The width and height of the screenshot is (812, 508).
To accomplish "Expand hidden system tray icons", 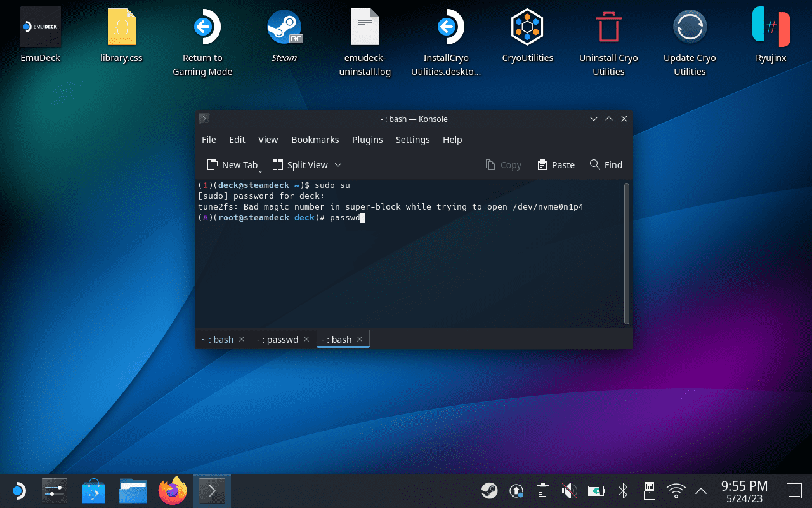I will [x=701, y=490].
